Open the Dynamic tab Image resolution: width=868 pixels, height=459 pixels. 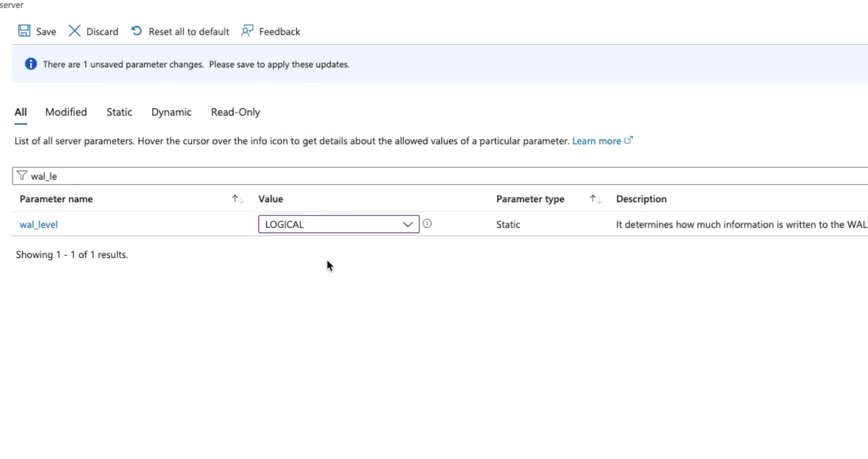(x=171, y=112)
